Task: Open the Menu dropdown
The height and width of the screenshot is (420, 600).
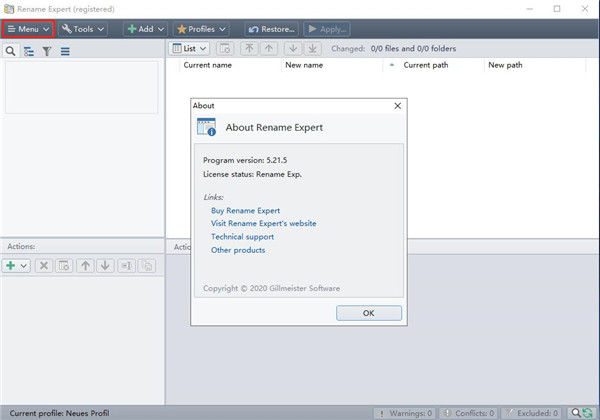Action: 29,29
